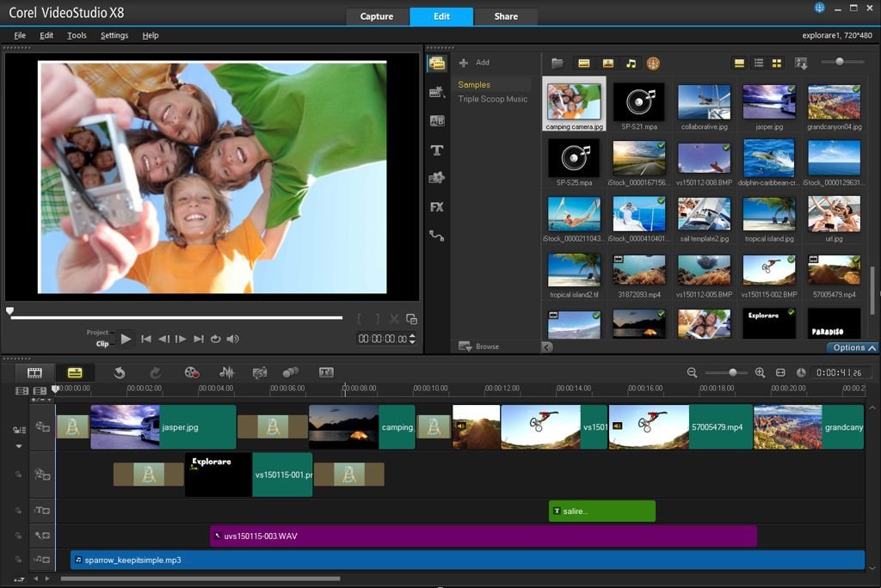This screenshot has height=588, width=881.
Task: Open the sort clips dropdown in library
Action: pos(802,64)
